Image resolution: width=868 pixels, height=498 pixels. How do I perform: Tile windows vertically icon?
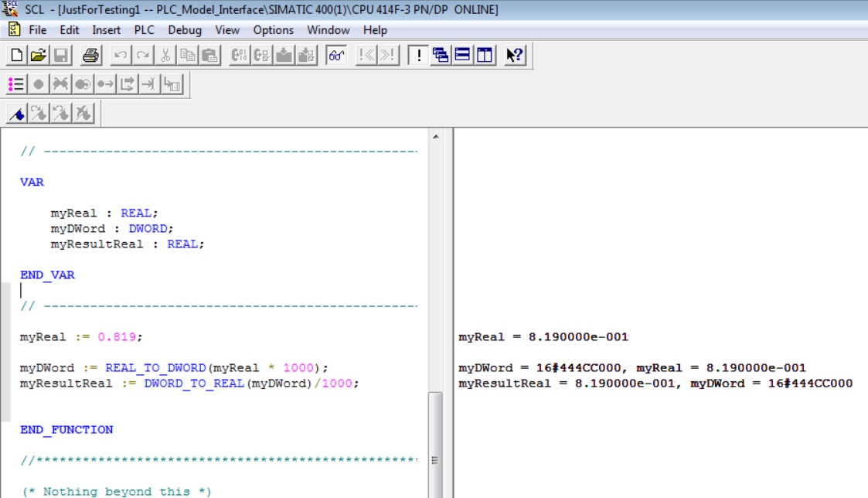(485, 55)
